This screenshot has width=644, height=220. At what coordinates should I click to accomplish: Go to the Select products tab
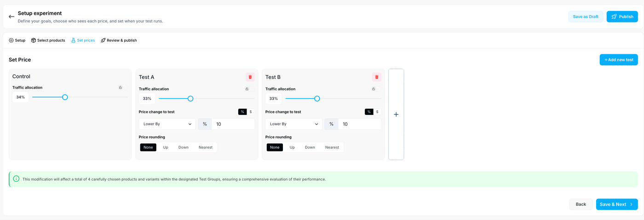[x=48, y=40]
